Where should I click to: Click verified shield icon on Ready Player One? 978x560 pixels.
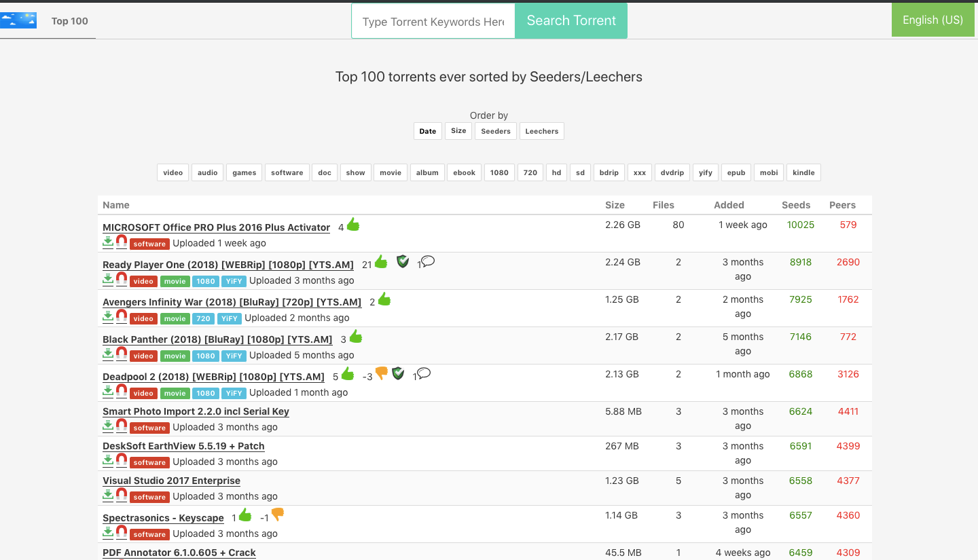click(403, 261)
